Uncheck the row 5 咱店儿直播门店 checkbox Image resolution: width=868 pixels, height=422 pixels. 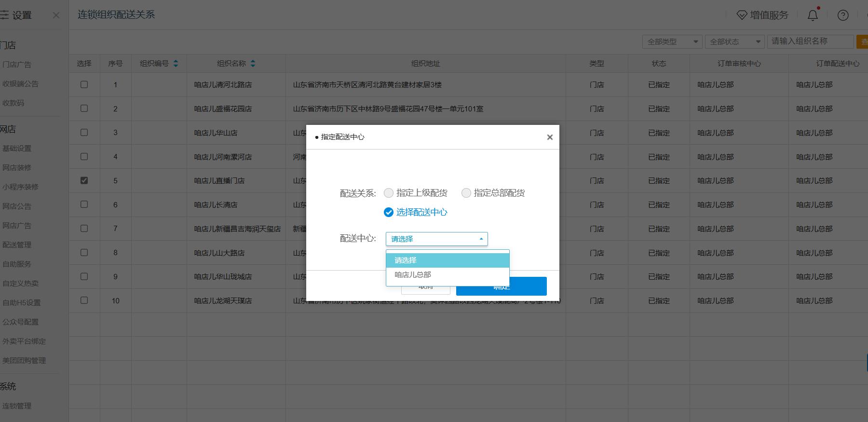84,180
